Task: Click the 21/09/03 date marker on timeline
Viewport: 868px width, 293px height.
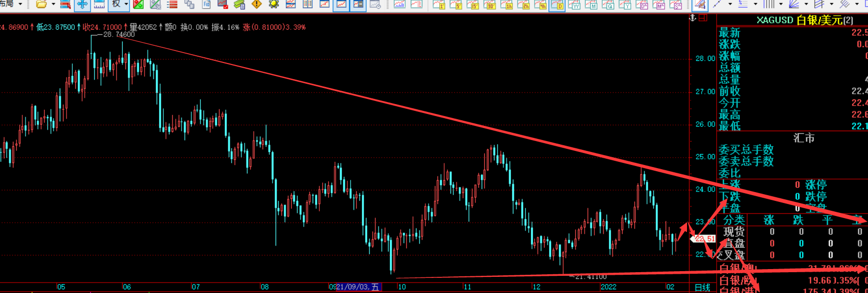Action: [358, 287]
